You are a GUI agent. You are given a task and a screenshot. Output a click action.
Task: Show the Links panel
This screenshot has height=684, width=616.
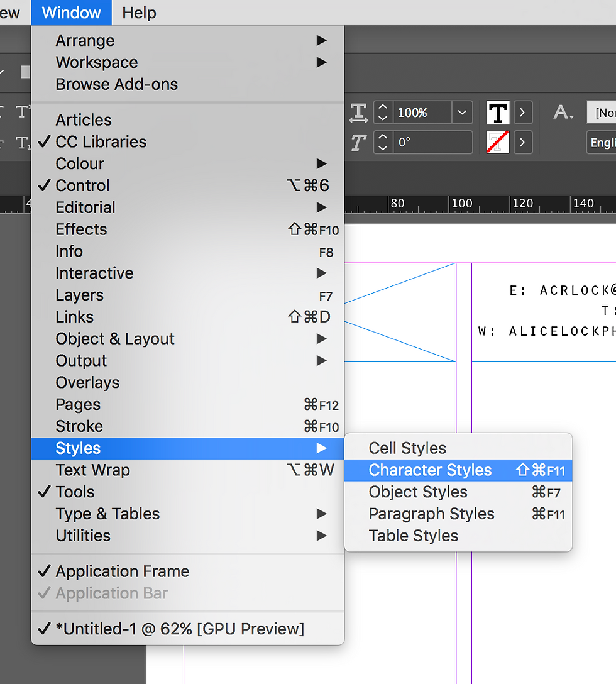pos(187,317)
